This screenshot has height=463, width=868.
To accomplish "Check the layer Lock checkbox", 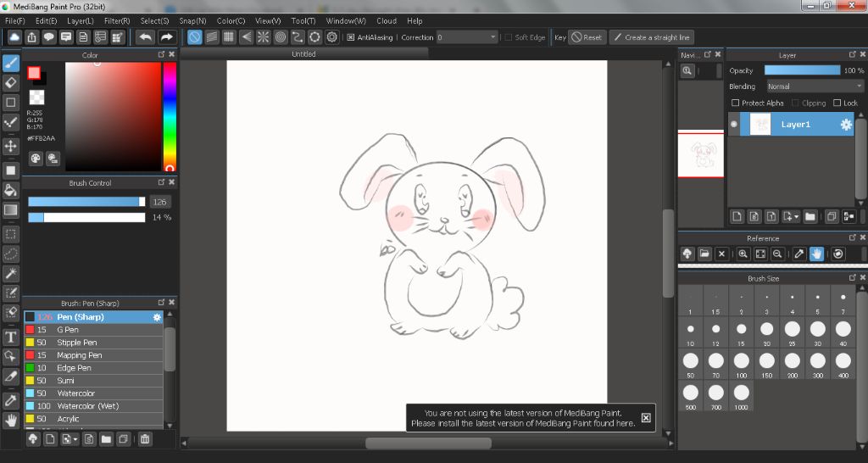I will [x=837, y=103].
